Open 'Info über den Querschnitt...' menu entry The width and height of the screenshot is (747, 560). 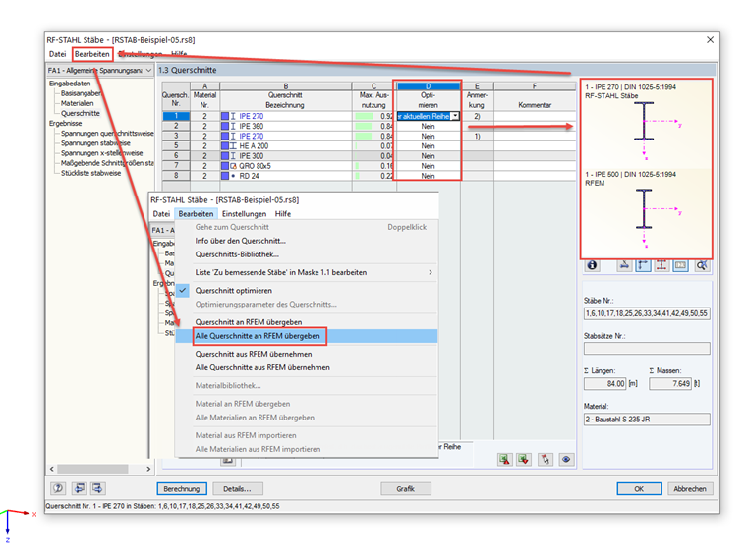tap(307, 241)
